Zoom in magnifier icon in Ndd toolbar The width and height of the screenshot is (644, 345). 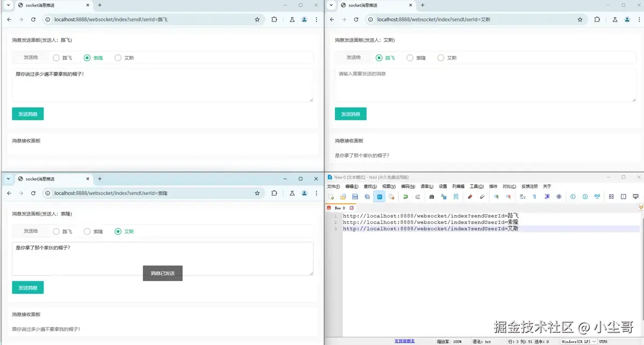tap(496, 197)
